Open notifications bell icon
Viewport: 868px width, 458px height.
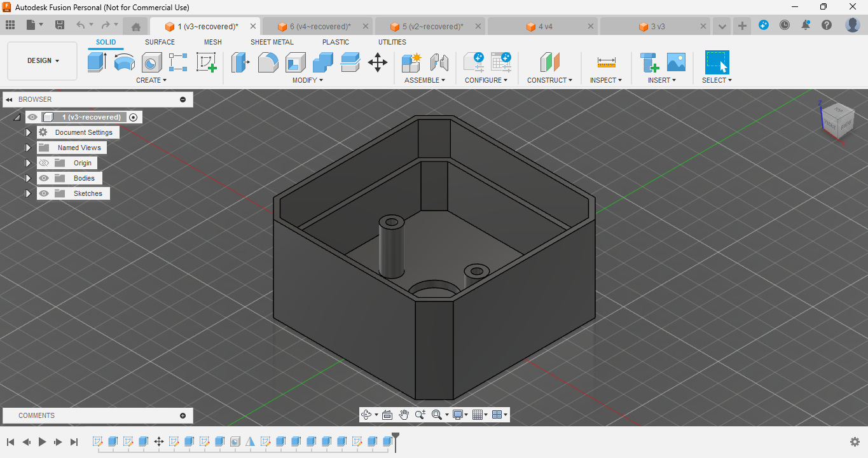806,25
